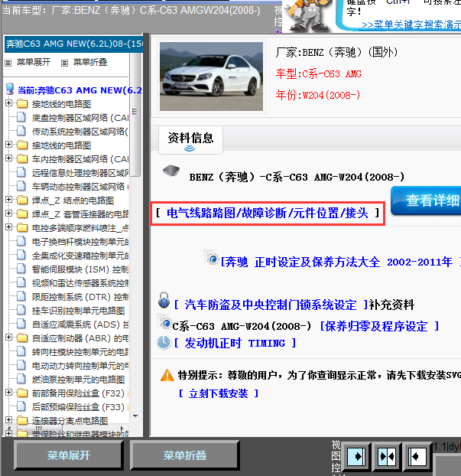Click 立刻下载安装 link

click(219, 393)
